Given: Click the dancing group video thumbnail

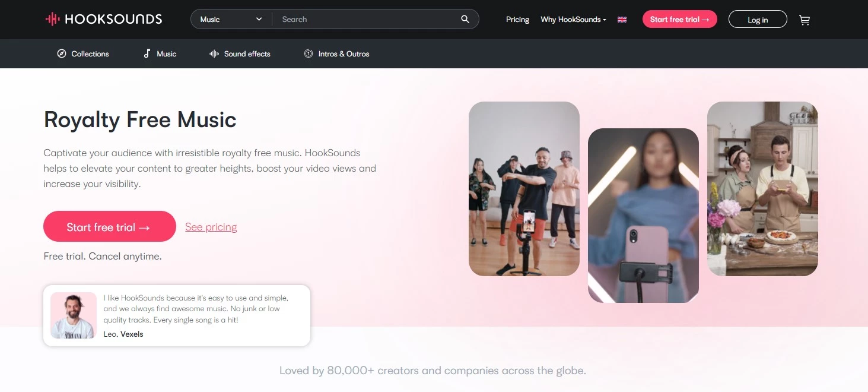Looking at the screenshot, I should 524,189.
